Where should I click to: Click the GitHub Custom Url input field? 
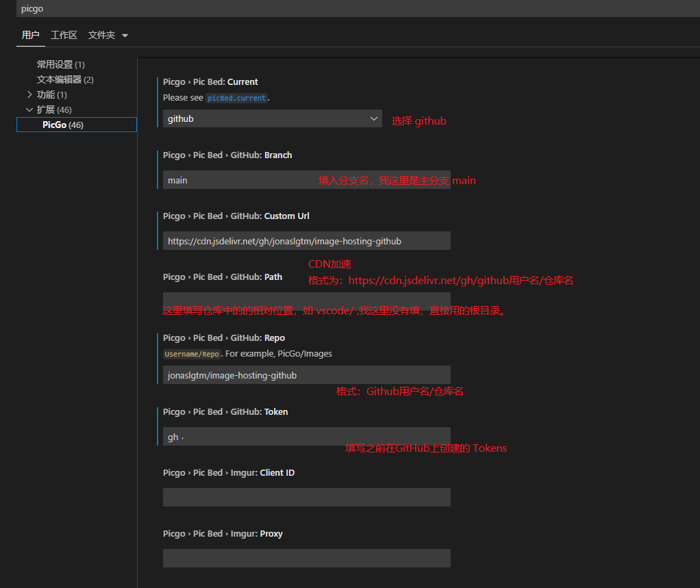(x=306, y=241)
